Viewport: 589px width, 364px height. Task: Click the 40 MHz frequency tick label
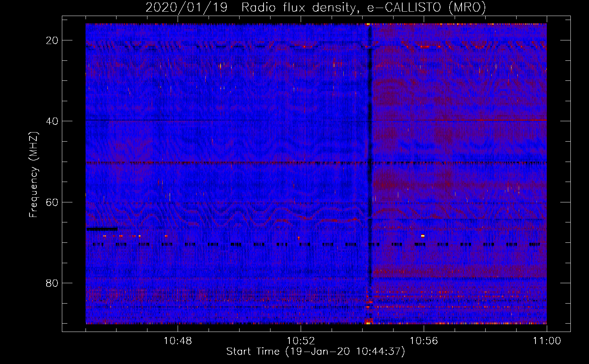point(52,121)
